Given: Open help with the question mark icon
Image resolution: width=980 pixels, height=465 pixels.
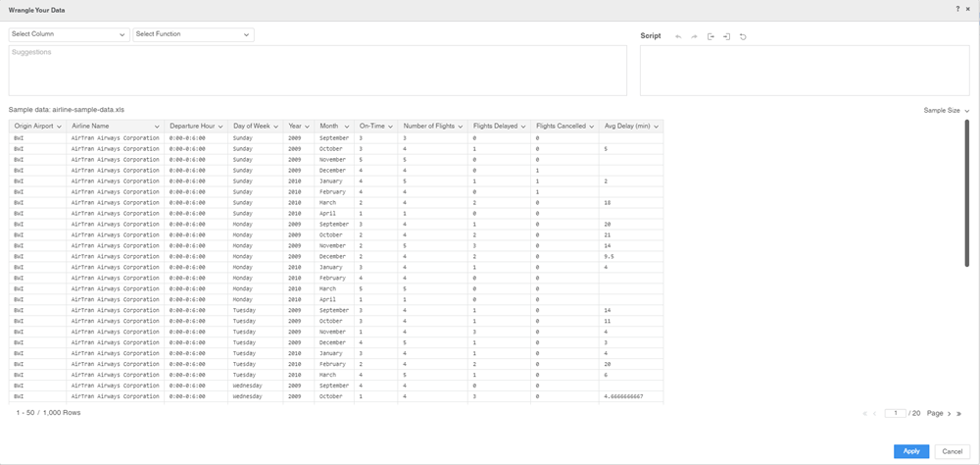Looking at the screenshot, I should [957, 9].
